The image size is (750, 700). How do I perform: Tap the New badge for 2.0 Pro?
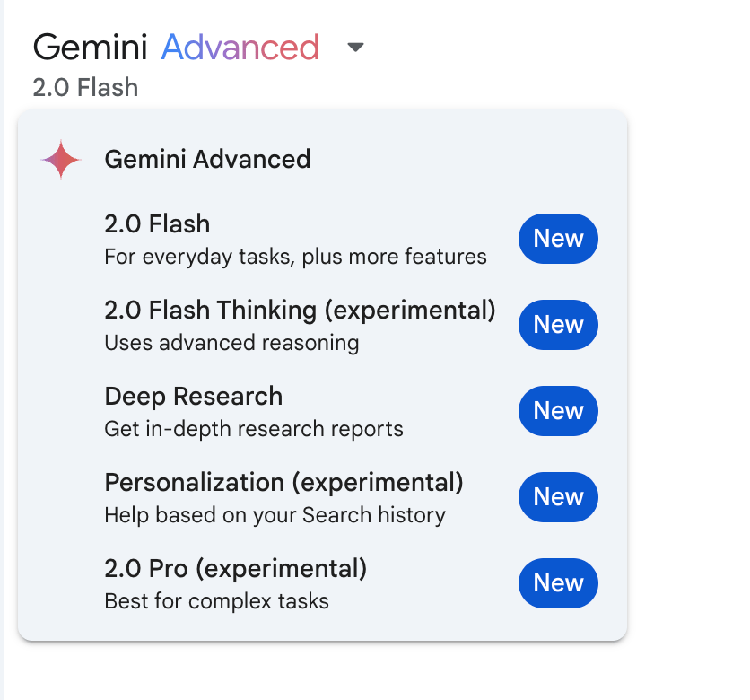pos(558,583)
